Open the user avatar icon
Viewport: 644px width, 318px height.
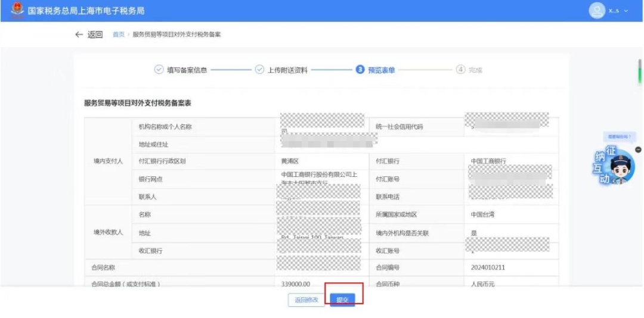pyautogui.click(x=597, y=11)
